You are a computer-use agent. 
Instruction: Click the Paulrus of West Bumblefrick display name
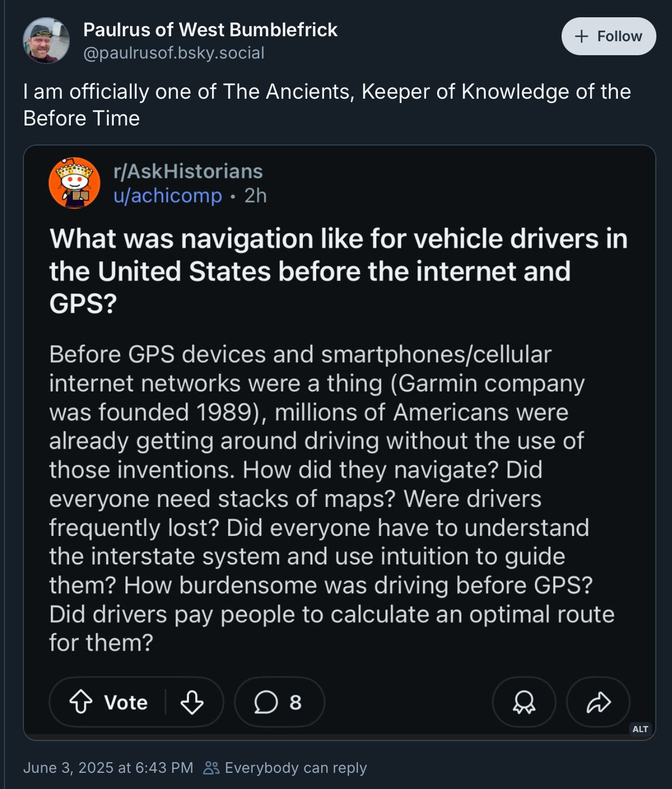coord(210,30)
